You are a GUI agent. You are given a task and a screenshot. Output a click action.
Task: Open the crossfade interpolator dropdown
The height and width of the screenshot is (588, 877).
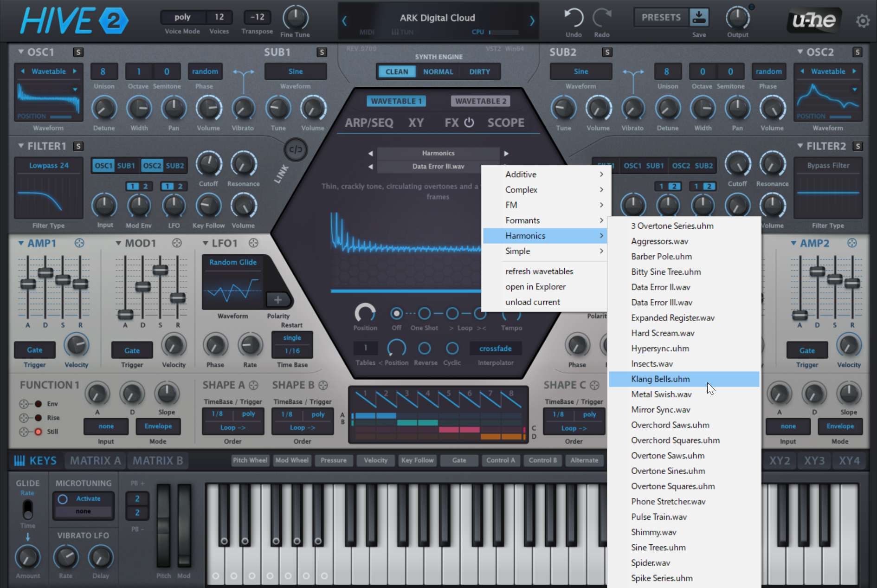[495, 349]
